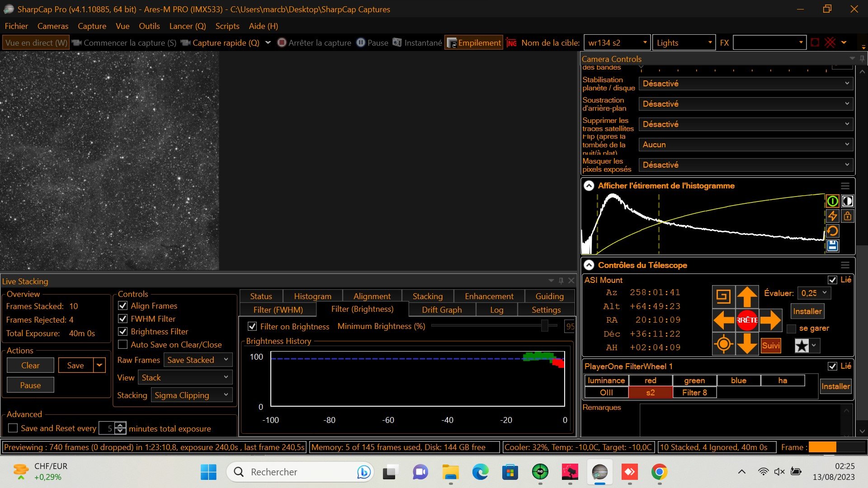The width and height of the screenshot is (868, 488).
Task: Open Contrôles du Télescope hamburger menu
Action: tap(845, 265)
